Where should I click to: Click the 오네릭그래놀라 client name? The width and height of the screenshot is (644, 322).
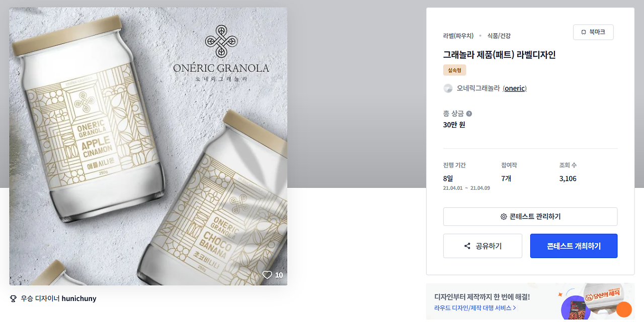click(x=478, y=89)
